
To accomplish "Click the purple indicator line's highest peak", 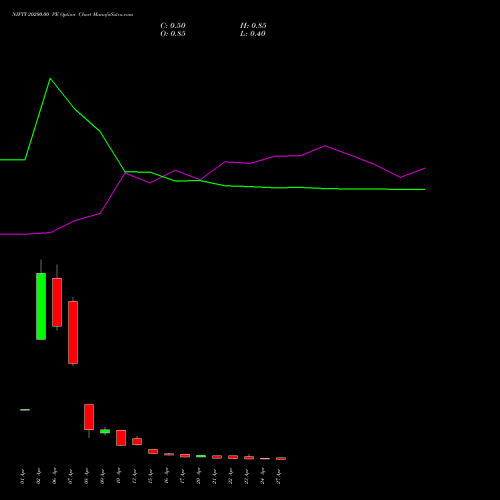I will (325, 146).
